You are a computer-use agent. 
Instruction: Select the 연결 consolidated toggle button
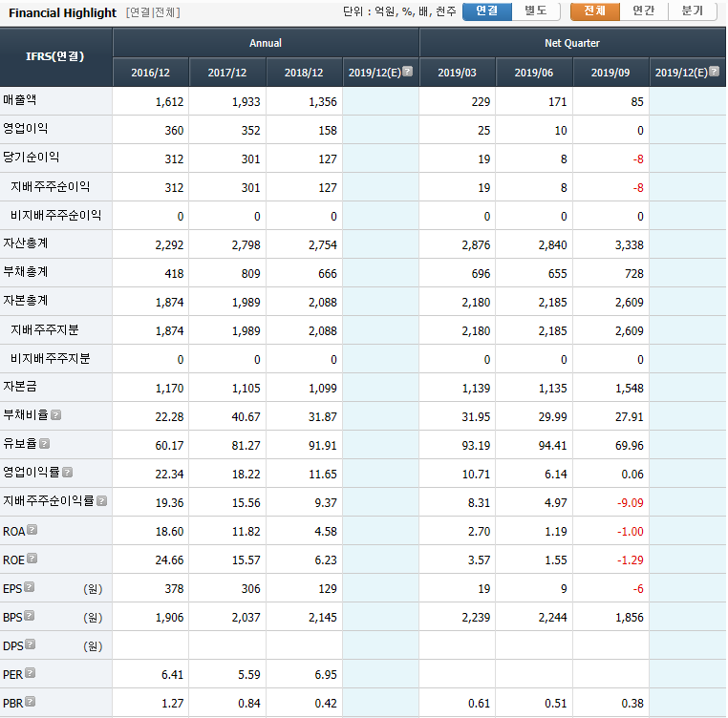tap(487, 11)
